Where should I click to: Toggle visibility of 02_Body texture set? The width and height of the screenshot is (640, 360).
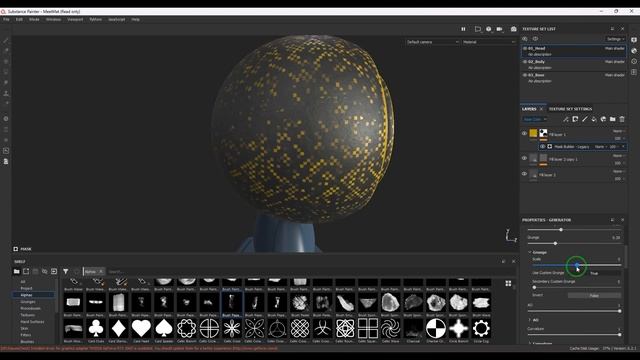click(525, 62)
